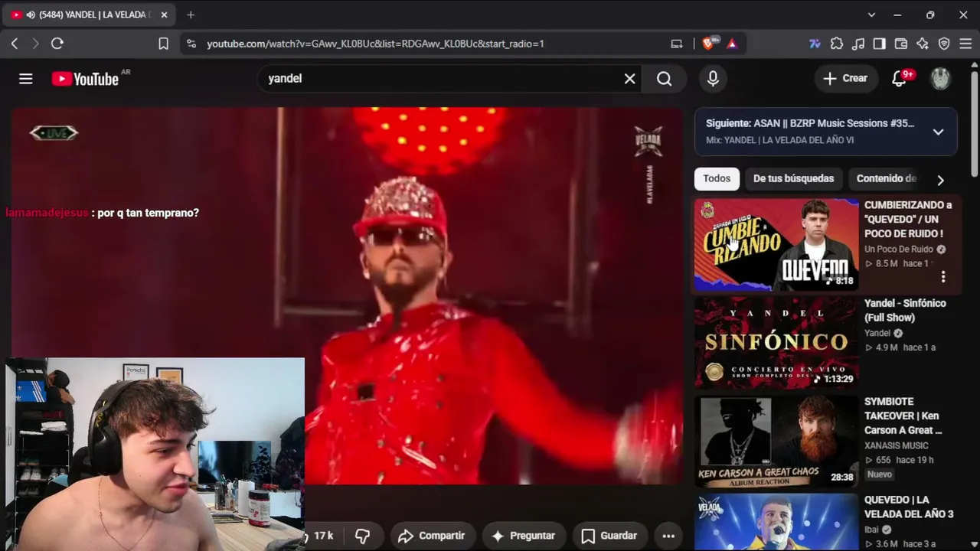Open the media control music-note icon
The image size is (980, 551).
(x=858, y=44)
